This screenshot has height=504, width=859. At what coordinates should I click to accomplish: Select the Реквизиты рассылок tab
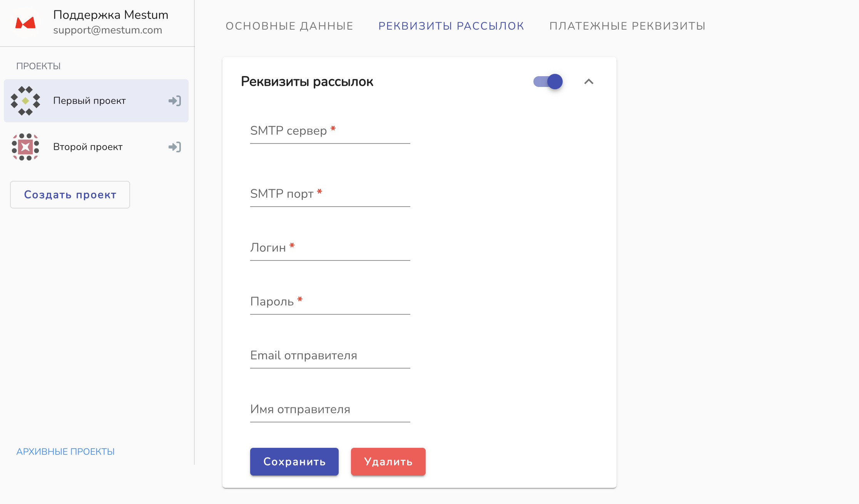click(451, 26)
